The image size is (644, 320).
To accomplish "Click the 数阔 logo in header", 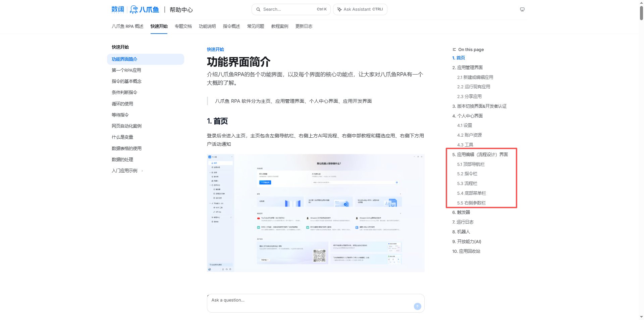I will click(x=118, y=9).
